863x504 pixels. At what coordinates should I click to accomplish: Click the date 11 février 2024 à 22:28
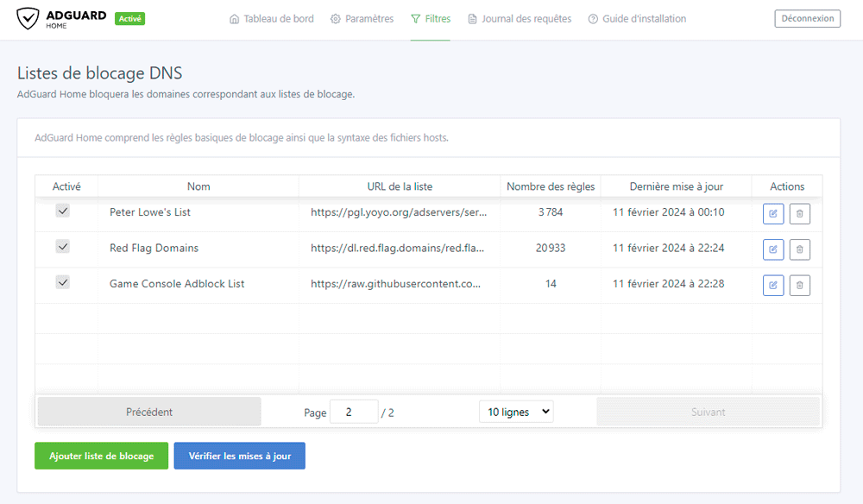pos(668,284)
